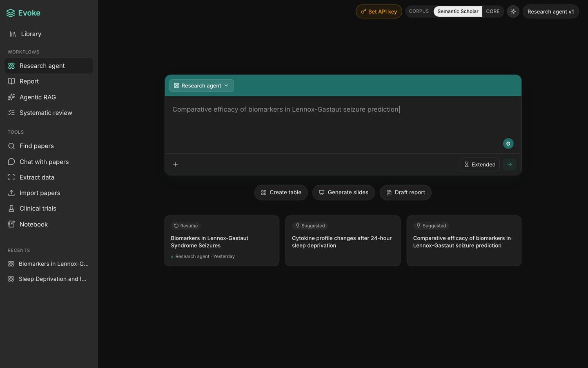Click the plus attachment icon
588x368 pixels.
(176, 164)
